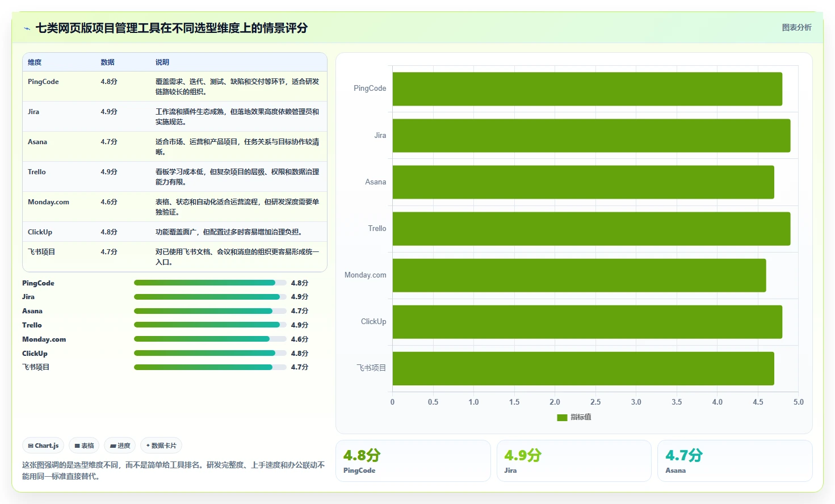This screenshot has width=835, height=504.
Task: Click the 数据卡片 chip
Action: tap(161, 446)
